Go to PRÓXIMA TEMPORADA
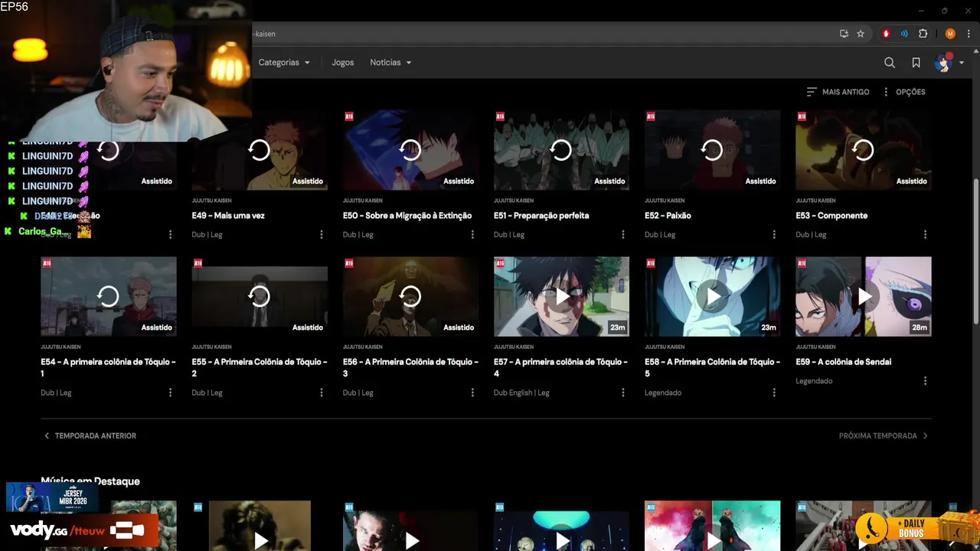 point(884,435)
